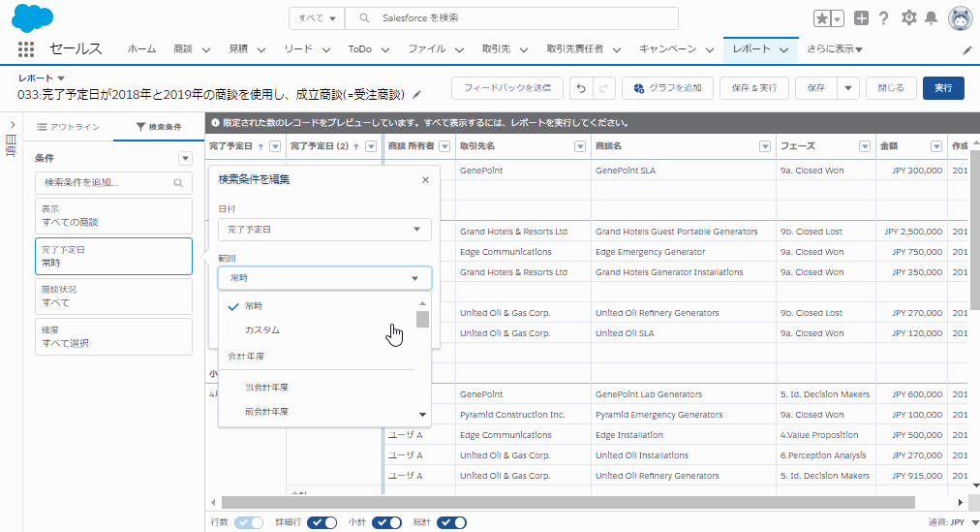
Task: Open the フェーズ column menu
Action: (x=865, y=146)
